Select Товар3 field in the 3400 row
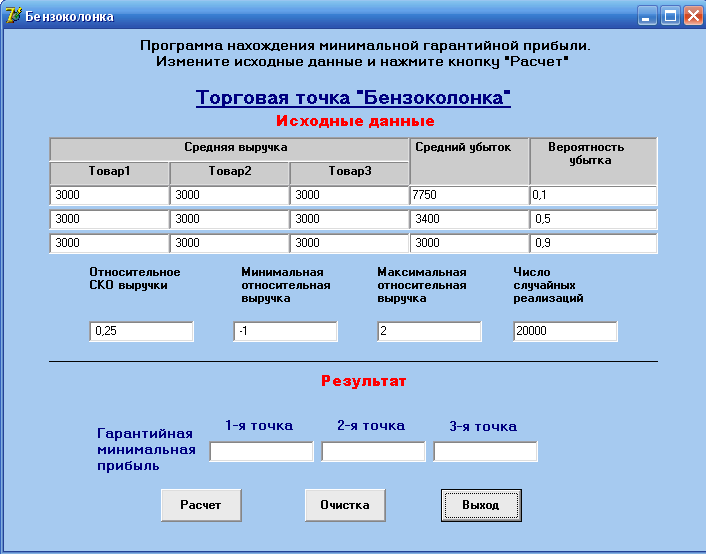The width and height of the screenshot is (706, 554). [349, 219]
